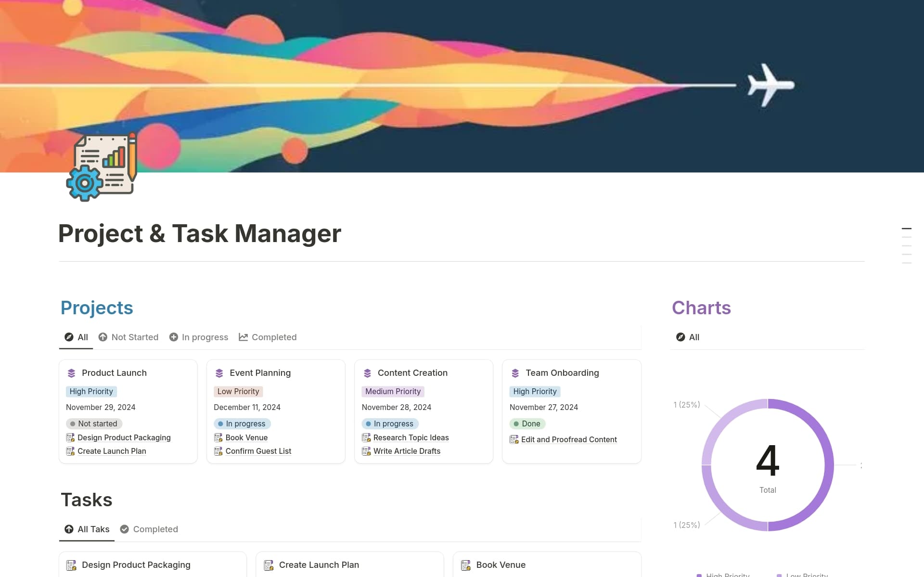Click the task icon next to Edit and Proofread Content

click(514, 439)
